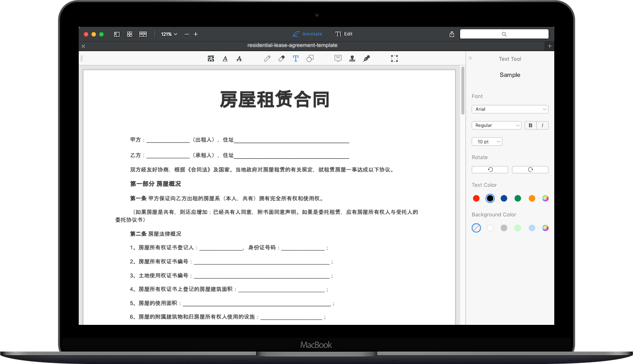Open the Share menu
Viewport: 633px width, 364px height.
tap(452, 34)
